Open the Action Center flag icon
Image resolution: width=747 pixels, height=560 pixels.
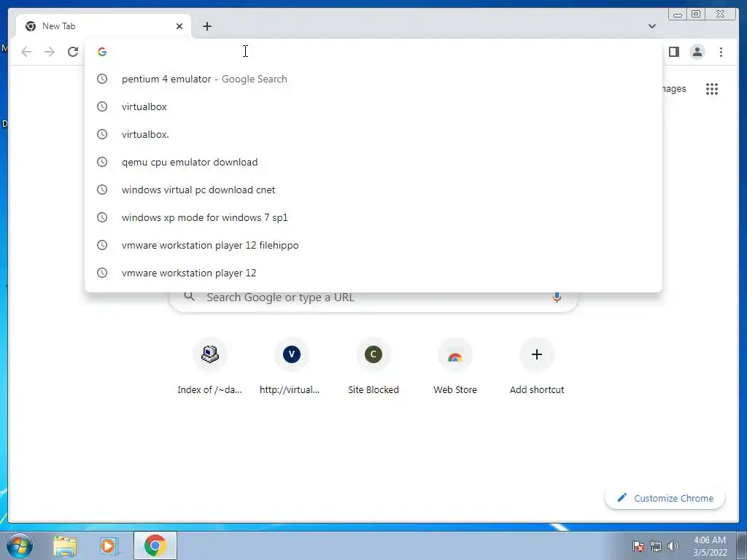(638, 546)
